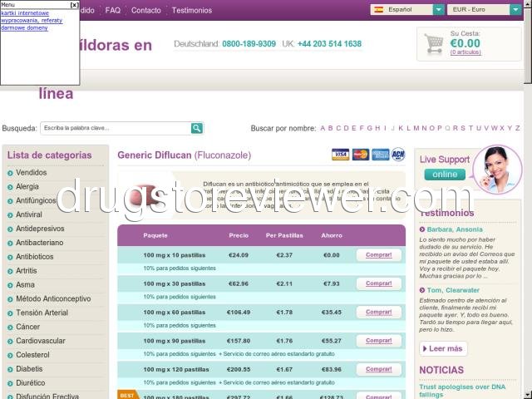Click the Barbara, Ansonia testimonial link
The height and width of the screenshot is (399, 532).
point(455,229)
